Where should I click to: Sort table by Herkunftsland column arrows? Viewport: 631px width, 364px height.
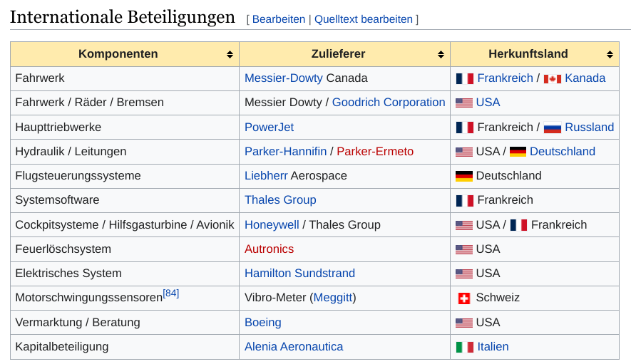click(x=610, y=54)
